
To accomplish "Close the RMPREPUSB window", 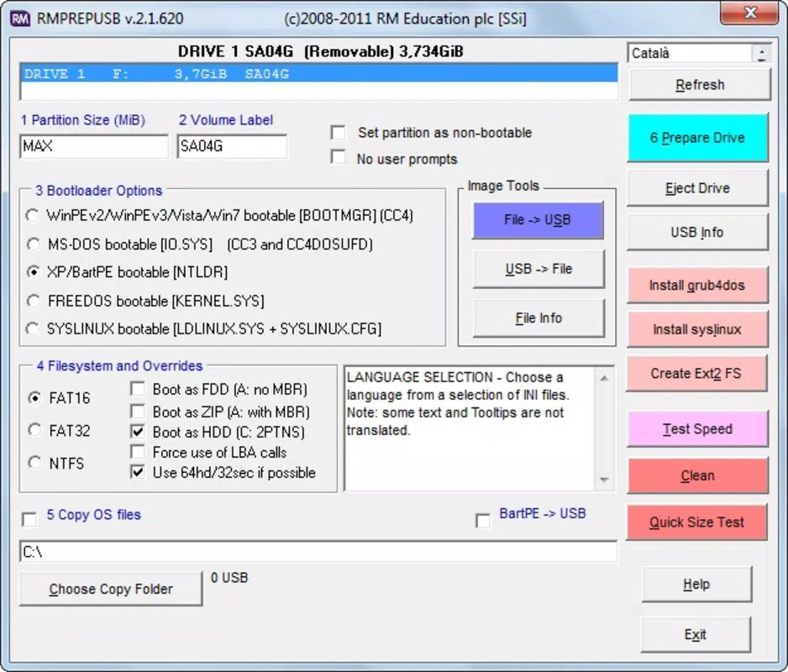I will click(750, 13).
